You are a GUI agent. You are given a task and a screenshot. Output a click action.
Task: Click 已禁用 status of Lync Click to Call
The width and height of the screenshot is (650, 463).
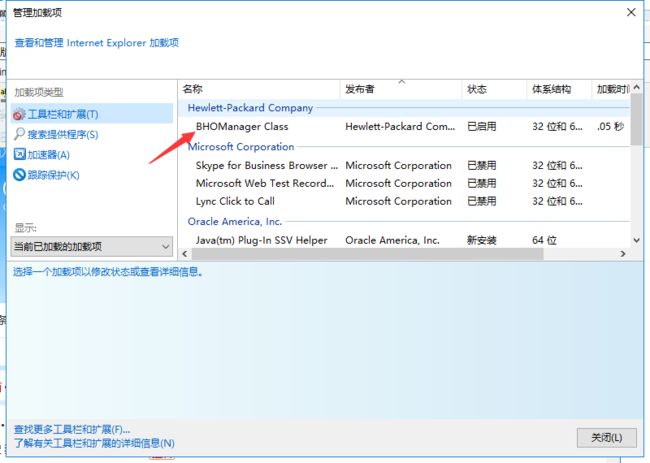click(482, 201)
